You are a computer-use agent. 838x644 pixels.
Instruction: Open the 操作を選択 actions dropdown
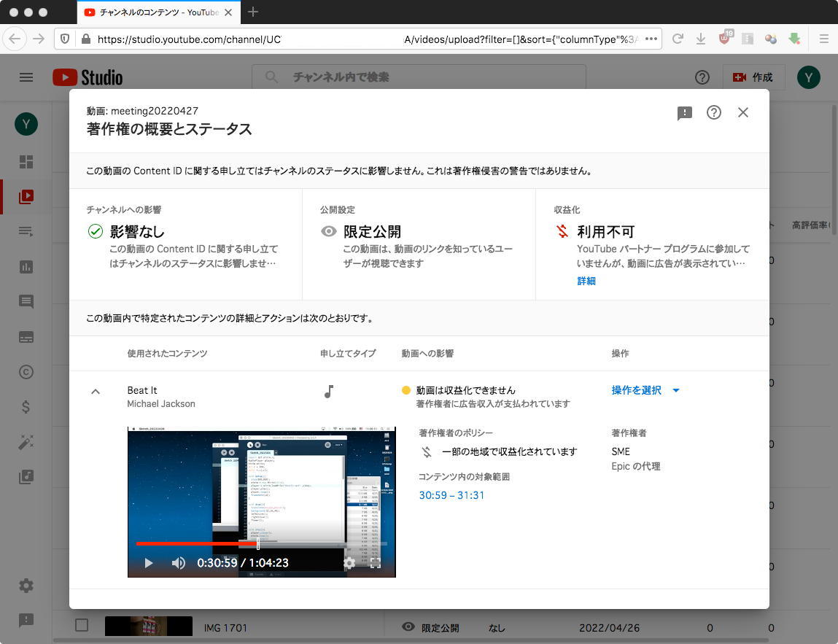click(x=645, y=390)
